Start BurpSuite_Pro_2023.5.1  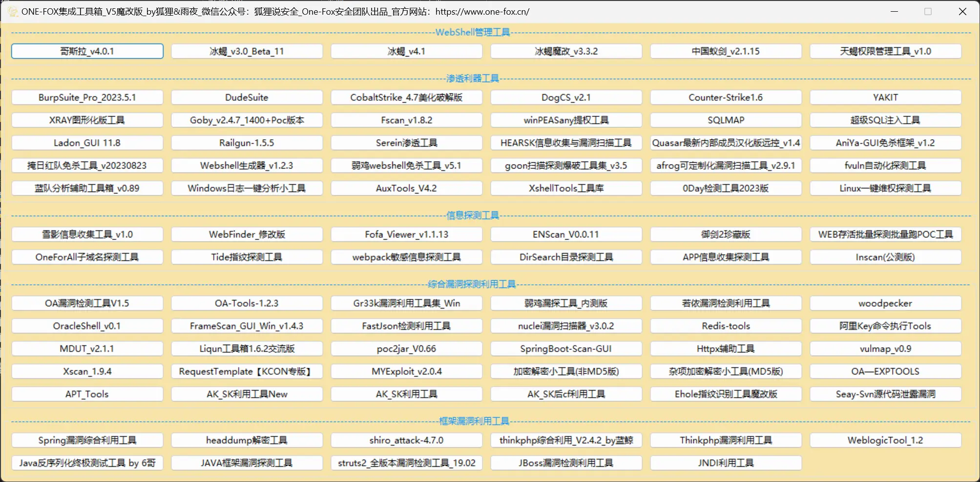pyautogui.click(x=87, y=97)
